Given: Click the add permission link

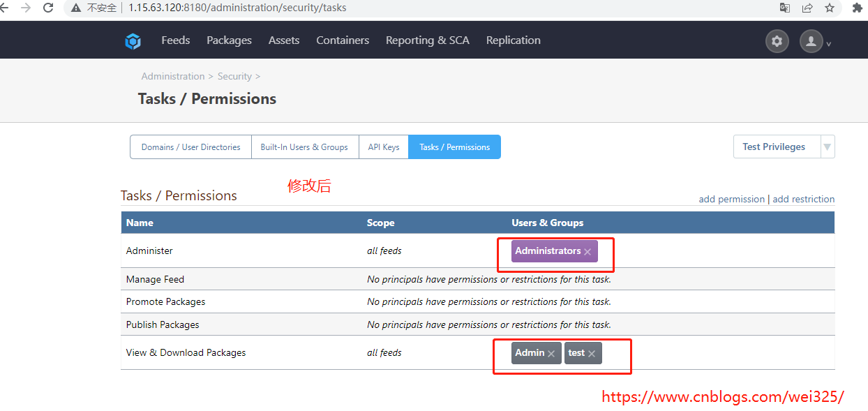Looking at the screenshot, I should click(x=731, y=199).
